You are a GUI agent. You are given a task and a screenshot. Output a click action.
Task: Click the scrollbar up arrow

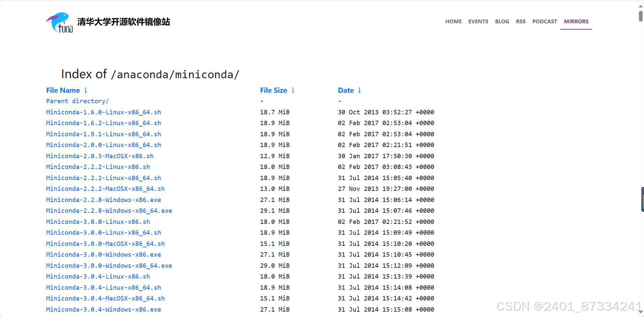pyautogui.click(x=641, y=6)
